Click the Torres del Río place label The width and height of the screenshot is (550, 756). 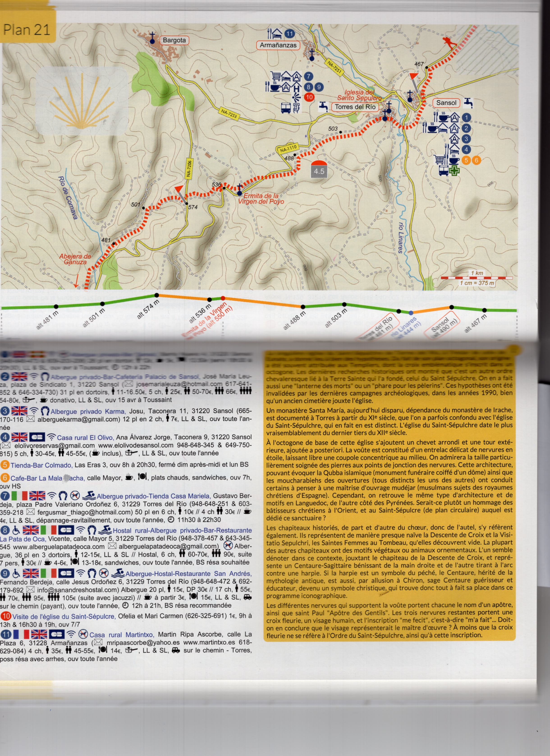coord(355,107)
